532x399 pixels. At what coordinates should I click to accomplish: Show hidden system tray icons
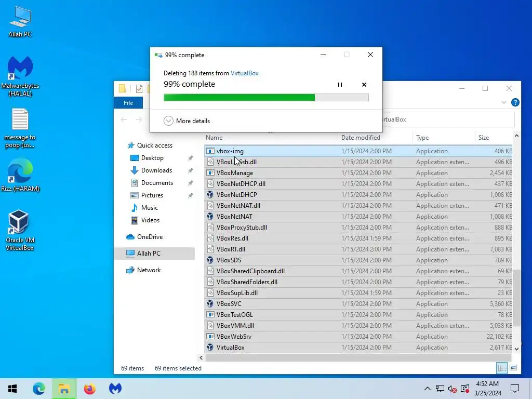pyautogui.click(x=428, y=389)
